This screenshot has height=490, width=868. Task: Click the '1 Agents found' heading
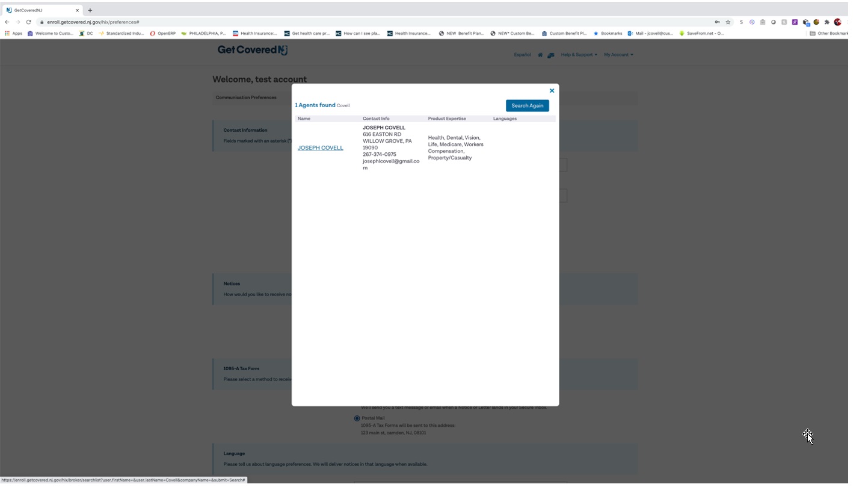[315, 105]
